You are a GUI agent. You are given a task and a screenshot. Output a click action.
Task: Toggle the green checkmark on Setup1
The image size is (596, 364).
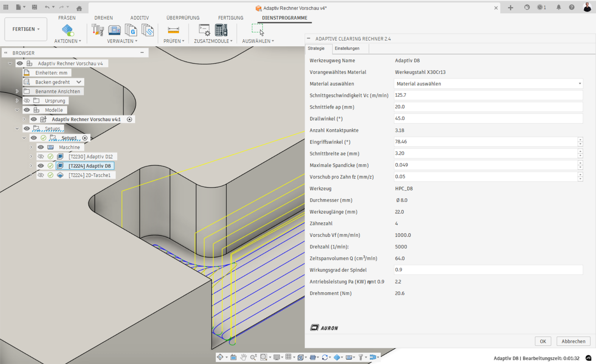(43, 138)
